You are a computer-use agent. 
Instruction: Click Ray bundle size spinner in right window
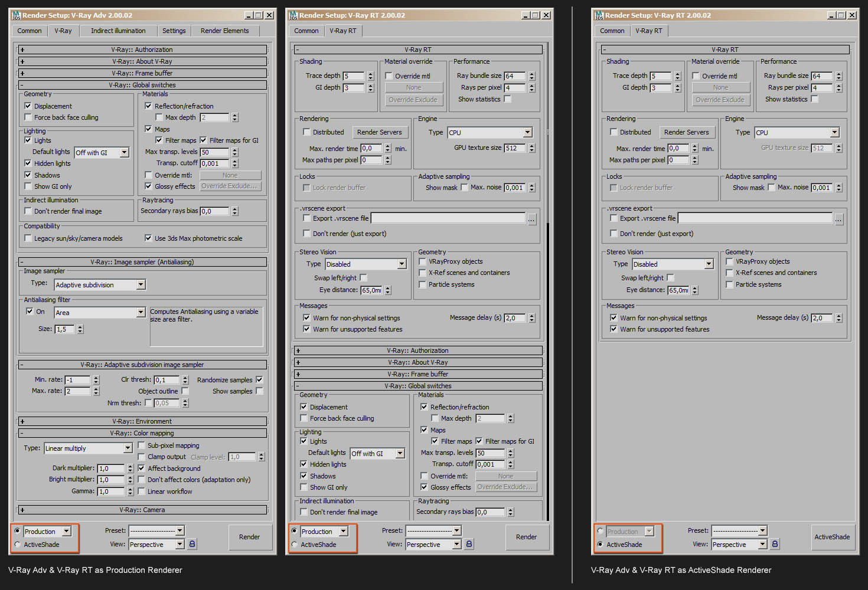tap(838, 76)
